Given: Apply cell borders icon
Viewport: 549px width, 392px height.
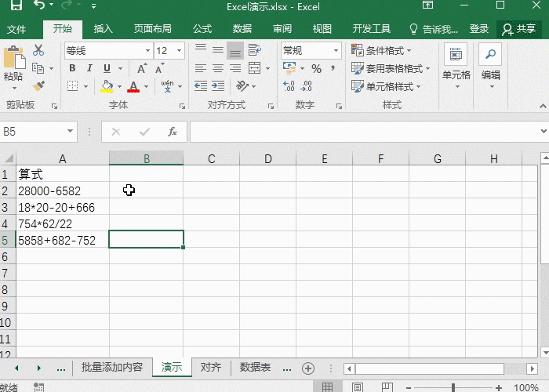Looking at the screenshot, I should [72, 85].
